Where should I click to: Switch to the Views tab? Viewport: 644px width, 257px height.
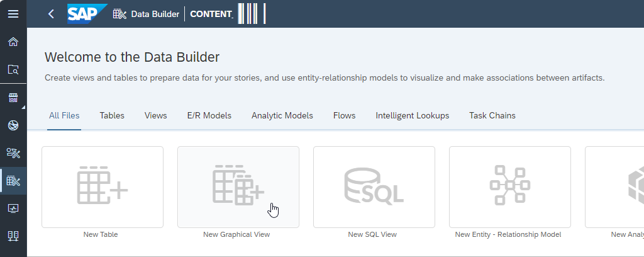pos(156,116)
